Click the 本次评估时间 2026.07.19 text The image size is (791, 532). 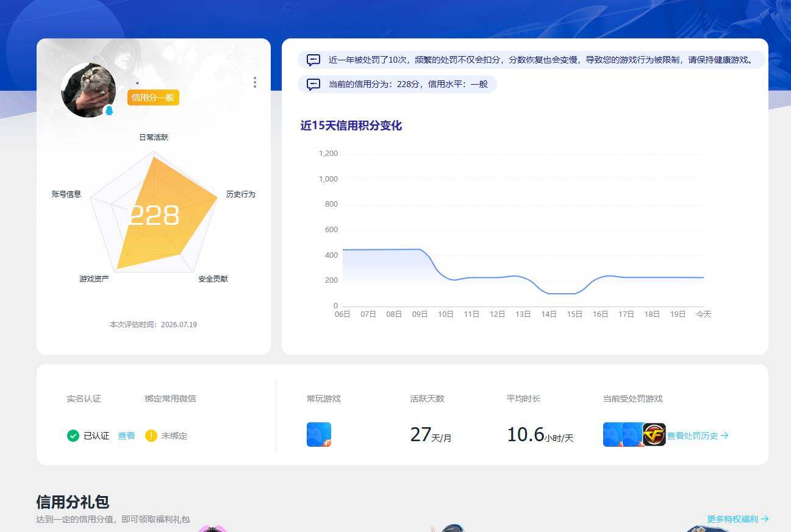point(153,325)
